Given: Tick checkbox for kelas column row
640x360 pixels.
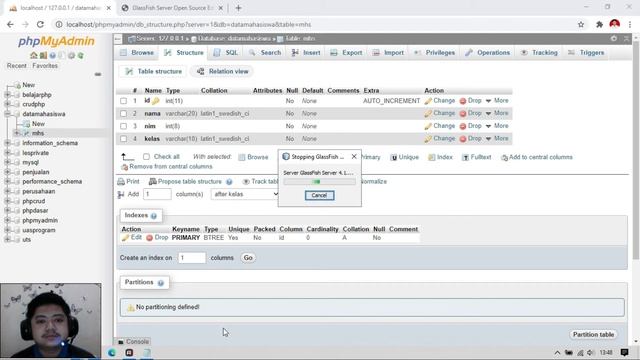Looking at the screenshot, I should pyautogui.click(x=124, y=139).
